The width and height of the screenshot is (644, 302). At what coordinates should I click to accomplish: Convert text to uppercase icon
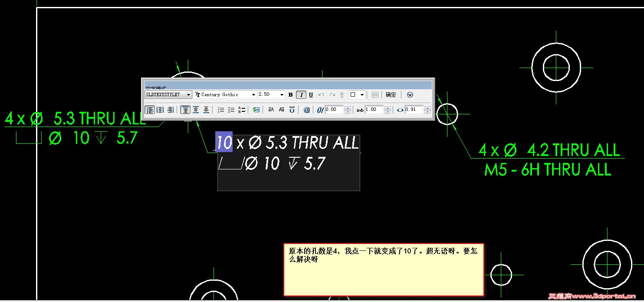pos(271,110)
